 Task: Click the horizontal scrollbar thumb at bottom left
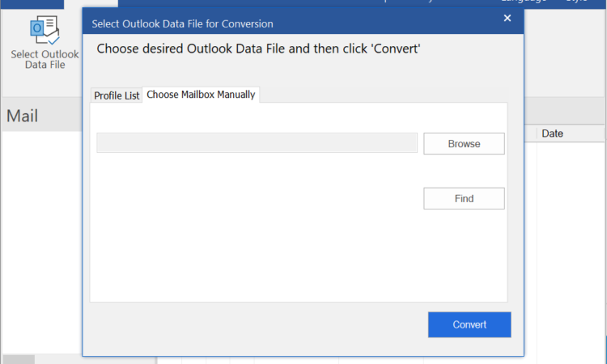point(19,359)
